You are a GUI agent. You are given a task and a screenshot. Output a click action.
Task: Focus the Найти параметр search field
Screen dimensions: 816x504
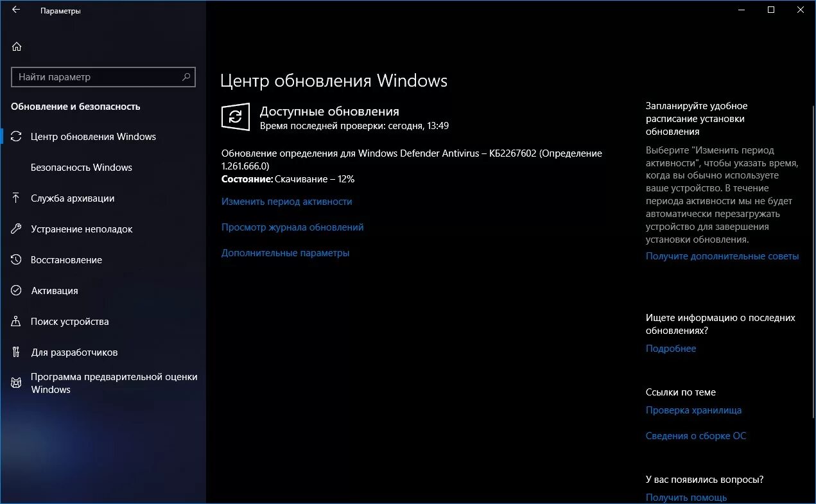tap(103, 77)
